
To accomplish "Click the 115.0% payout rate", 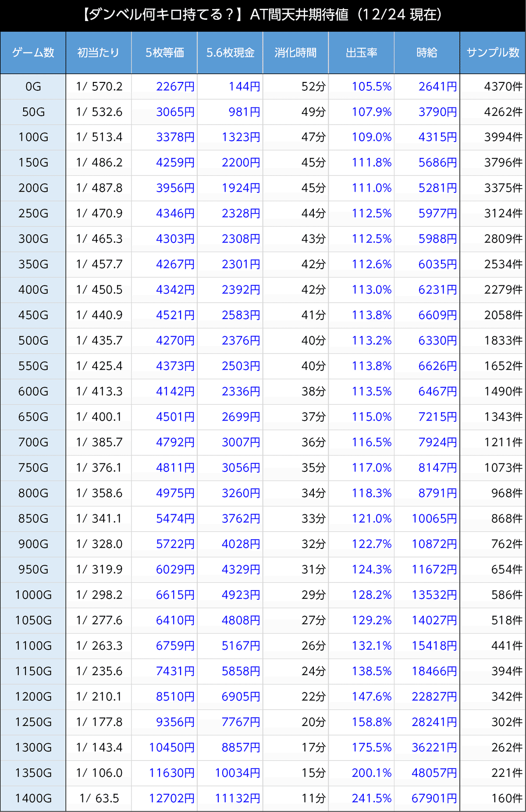I will [372, 417].
